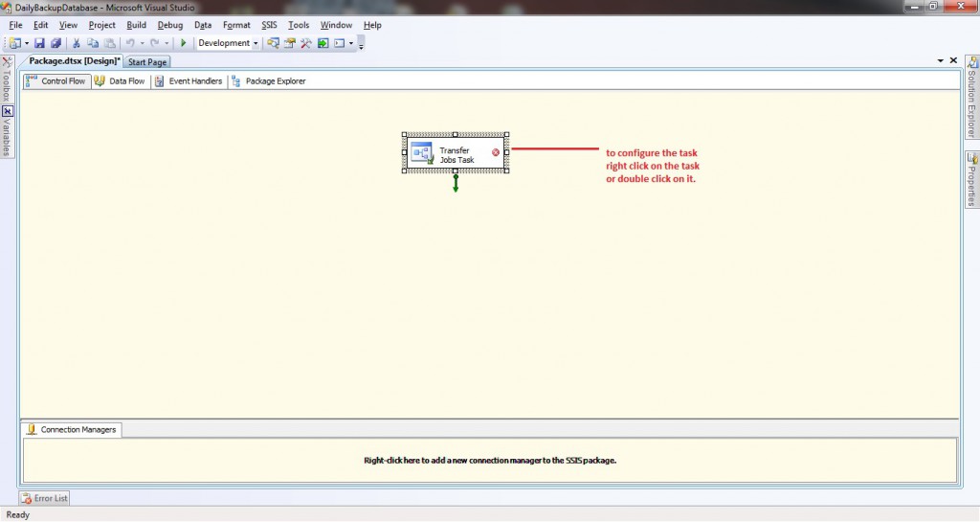This screenshot has width=980, height=522.
Task: Click the red error icon on the task
Action: point(496,152)
